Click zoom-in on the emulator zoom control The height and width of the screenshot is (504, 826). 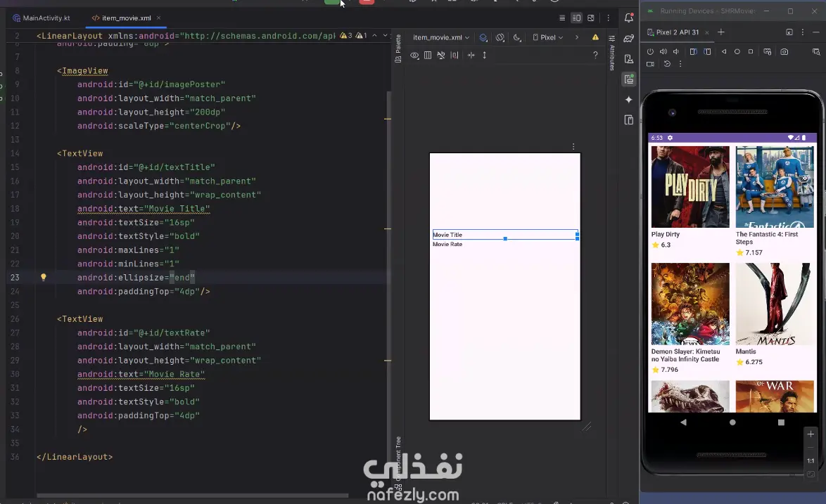tap(811, 434)
